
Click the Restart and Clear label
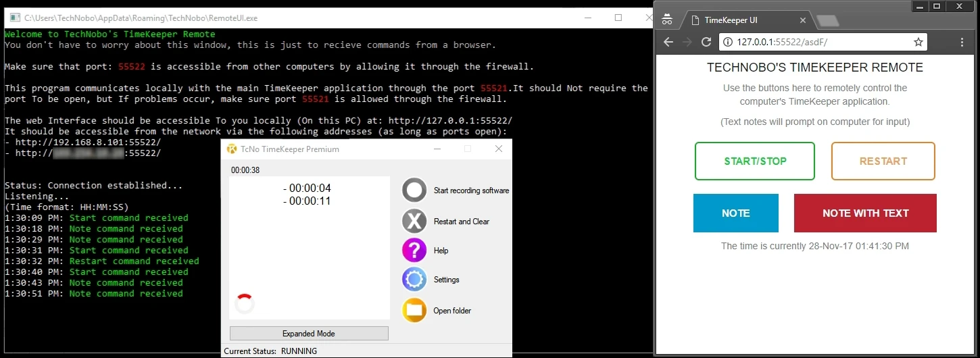coord(462,222)
